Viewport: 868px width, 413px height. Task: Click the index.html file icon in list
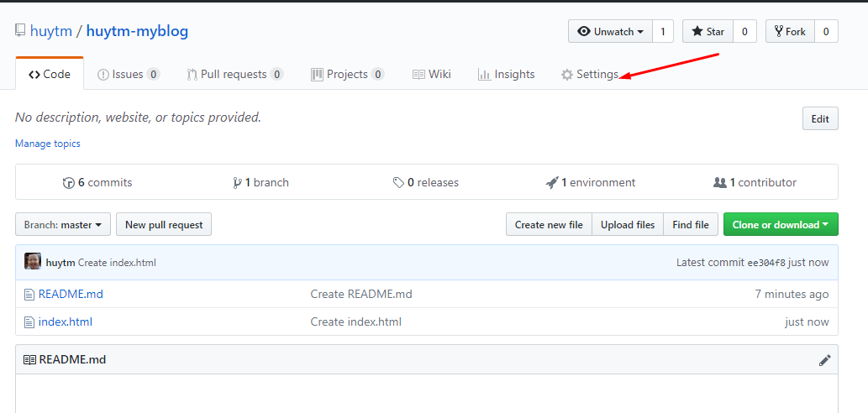29,322
